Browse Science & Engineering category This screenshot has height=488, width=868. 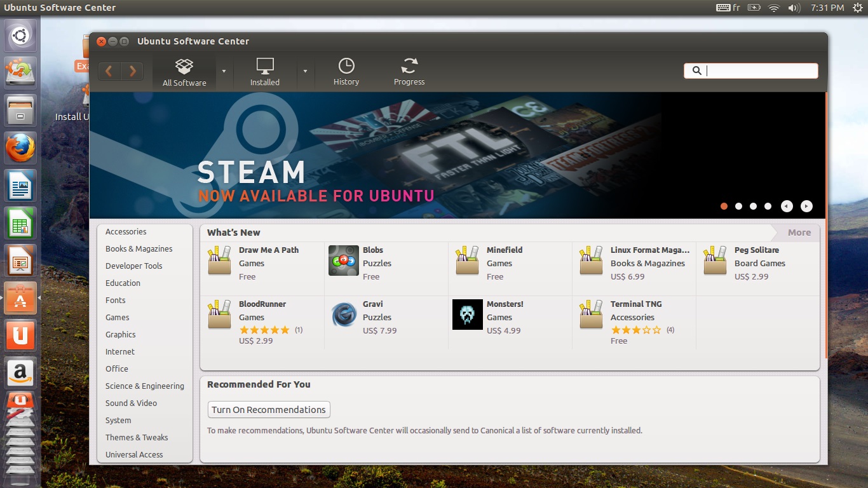click(144, 386)
